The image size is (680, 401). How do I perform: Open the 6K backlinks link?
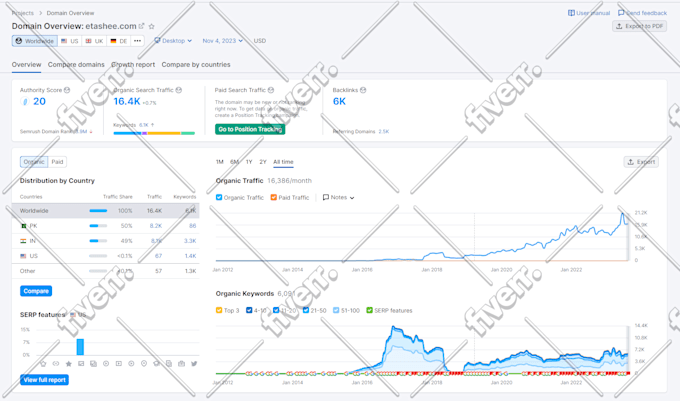339,101
